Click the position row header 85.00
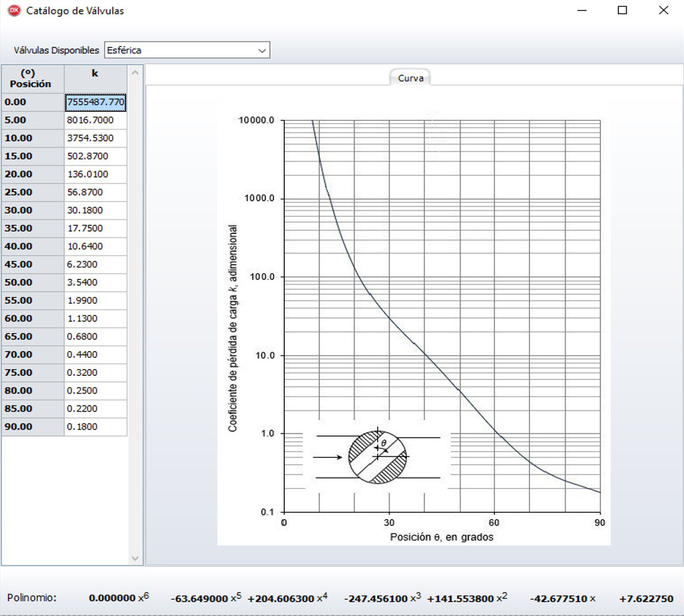The width and height of the screenshot is (684, 616). pyautogui.click(x=33, y=409)
